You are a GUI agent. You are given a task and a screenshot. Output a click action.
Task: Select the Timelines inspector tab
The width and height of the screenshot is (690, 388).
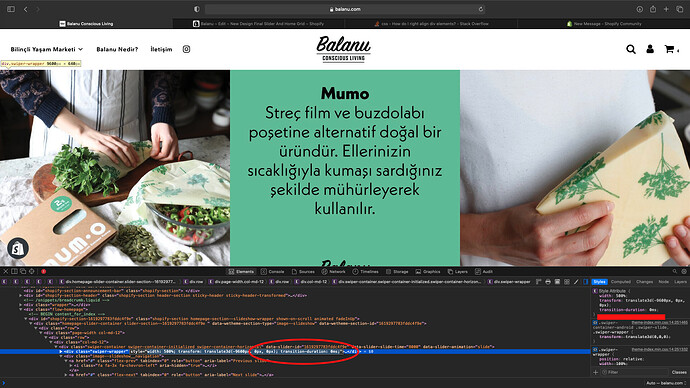tap(365, 271)
